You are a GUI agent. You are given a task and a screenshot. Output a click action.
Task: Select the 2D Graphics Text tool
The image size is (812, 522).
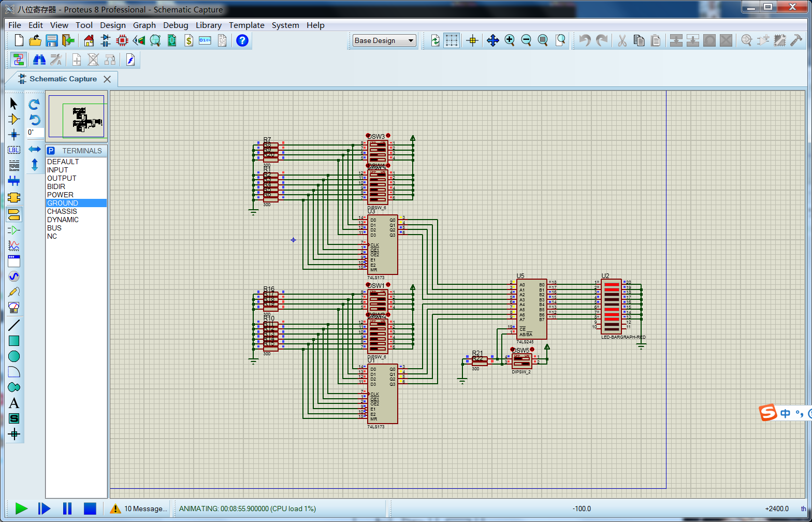point(14,403)
